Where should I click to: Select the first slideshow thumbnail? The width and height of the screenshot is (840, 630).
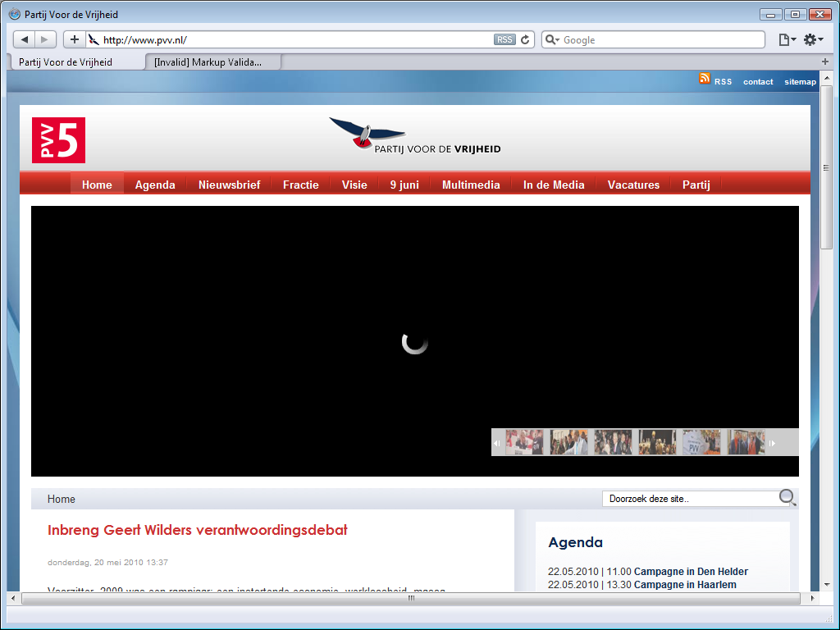(524, 442)
